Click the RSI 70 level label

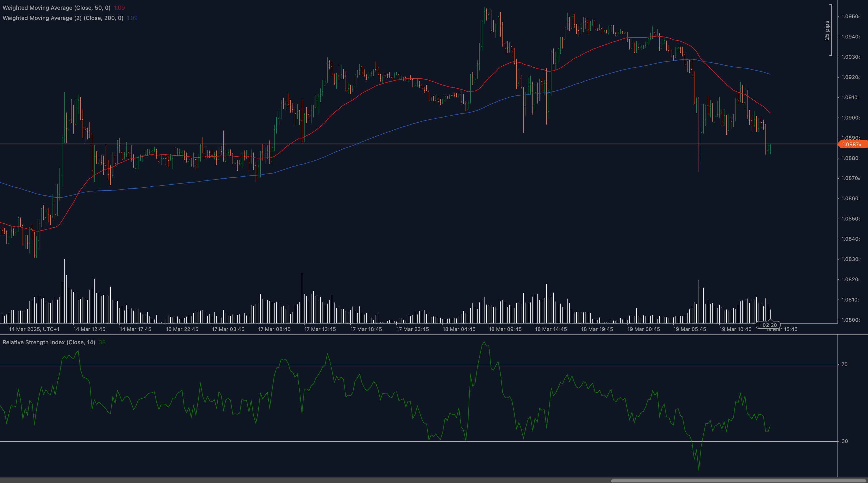(844, 364)
